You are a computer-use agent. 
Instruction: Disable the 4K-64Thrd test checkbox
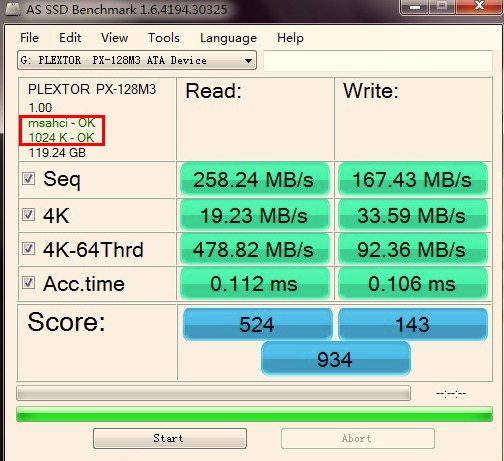click(28, 249)
